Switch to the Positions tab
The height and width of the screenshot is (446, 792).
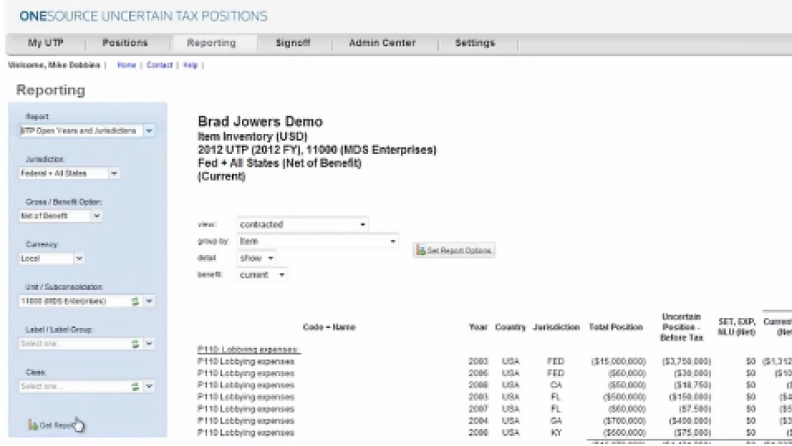coord(124,43)
